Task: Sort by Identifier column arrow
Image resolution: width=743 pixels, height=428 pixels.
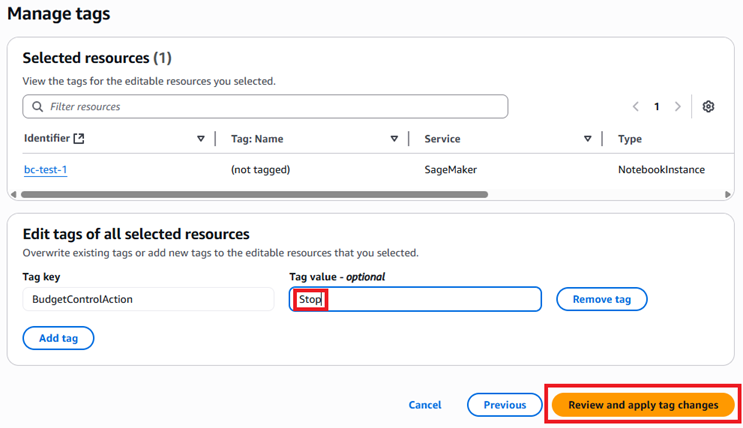Action: [x=200, y=139]
